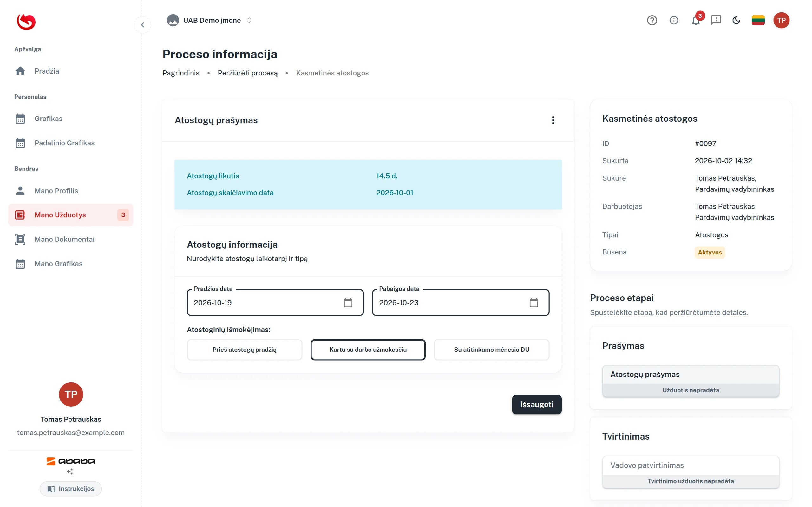Open calendar picker for Pabaigos data
812x507 pixels.
(534, 302)
